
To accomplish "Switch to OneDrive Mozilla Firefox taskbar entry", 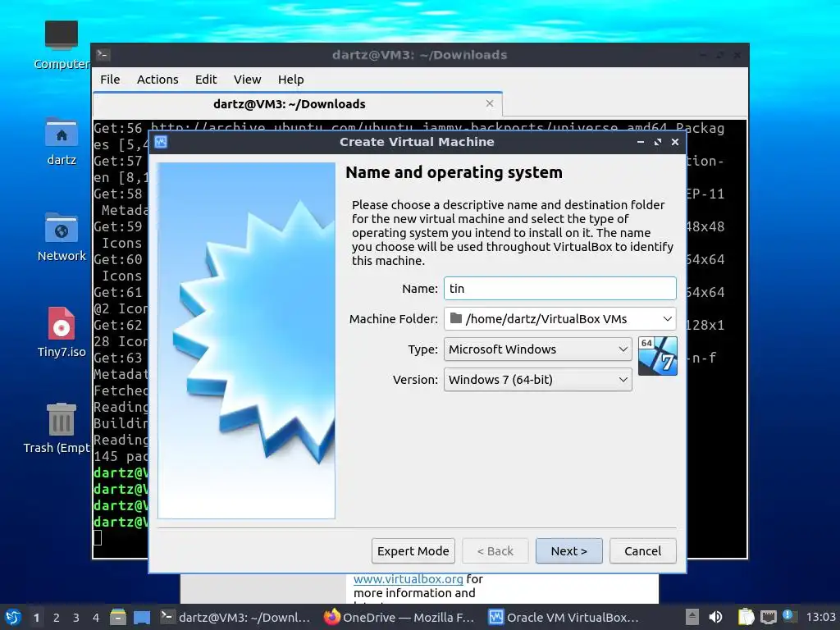I will 399,617.
